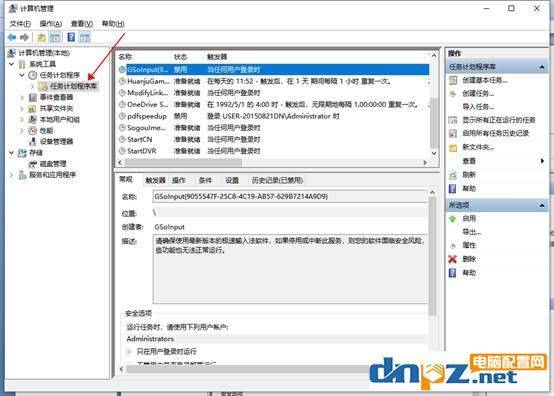Click 创建任务... in actions pane
This screenshot has width=554, height=396.
(x=478, y=94)
